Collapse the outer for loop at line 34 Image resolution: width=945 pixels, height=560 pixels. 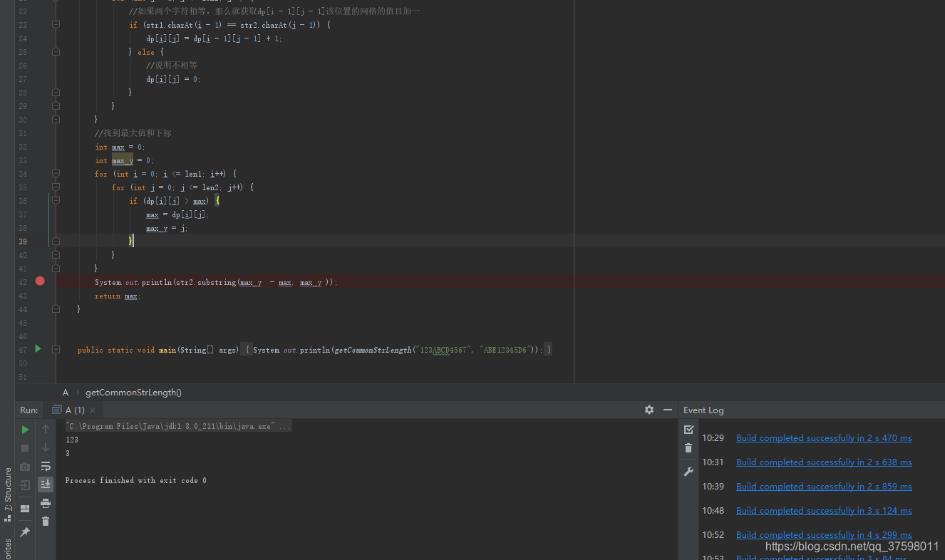pos(56,173)
